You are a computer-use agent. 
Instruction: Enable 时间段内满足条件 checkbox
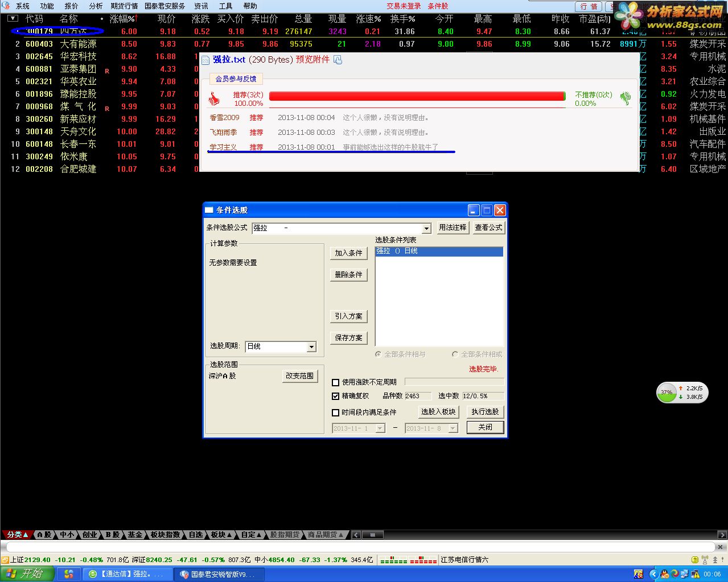[336, 412]
